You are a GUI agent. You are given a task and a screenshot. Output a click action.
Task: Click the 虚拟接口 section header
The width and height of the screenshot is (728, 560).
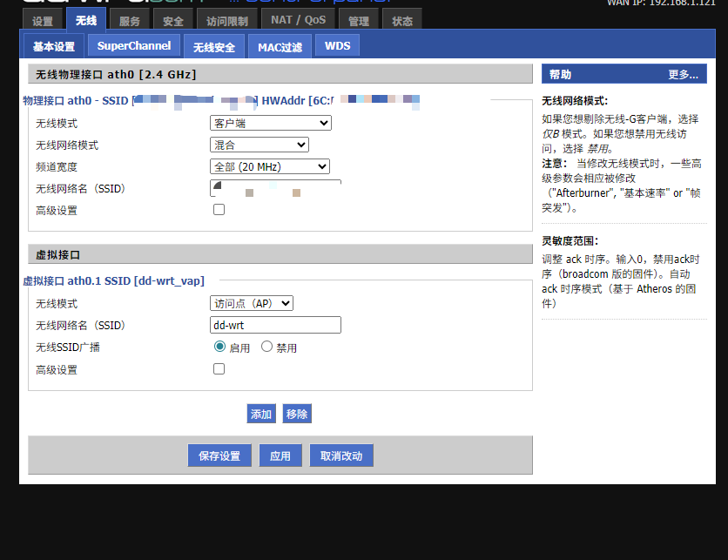[x=280, y=254]
